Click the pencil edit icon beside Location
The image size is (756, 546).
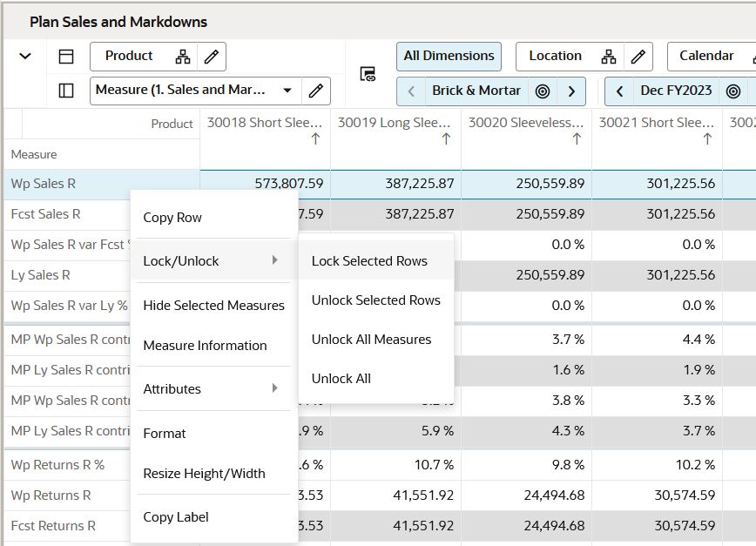pos(638,57)
